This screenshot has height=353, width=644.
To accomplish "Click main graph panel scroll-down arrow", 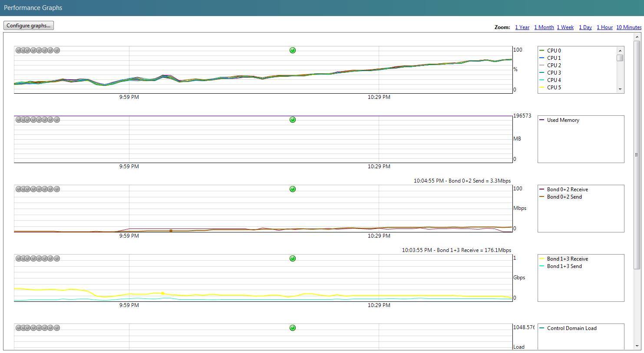I will 637,346.
